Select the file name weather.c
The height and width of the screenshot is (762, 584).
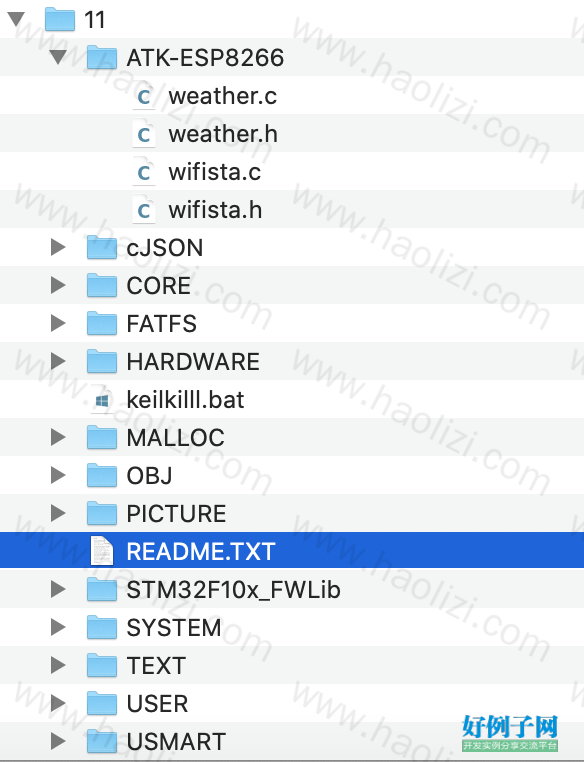coord(223,96)
